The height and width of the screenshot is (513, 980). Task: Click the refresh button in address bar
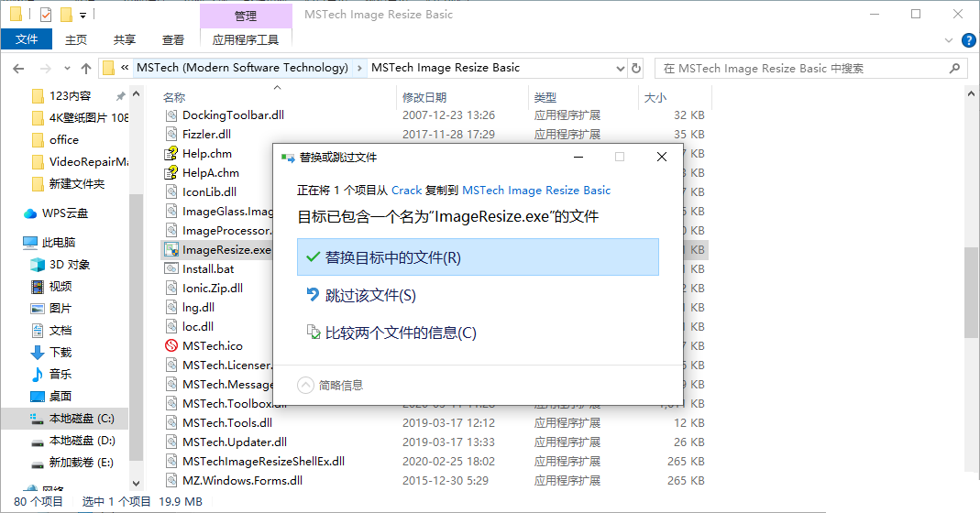pyautogui.click(x=636, y=69)
